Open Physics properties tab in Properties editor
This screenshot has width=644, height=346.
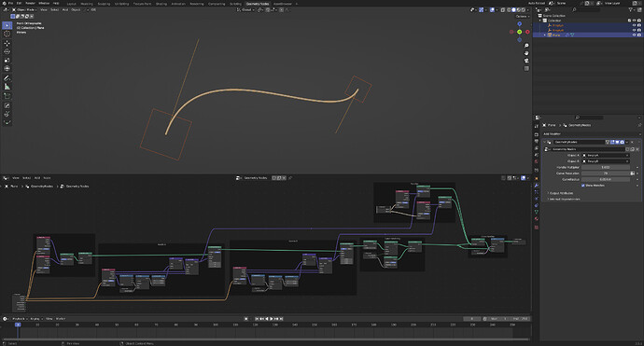point(537,199)
